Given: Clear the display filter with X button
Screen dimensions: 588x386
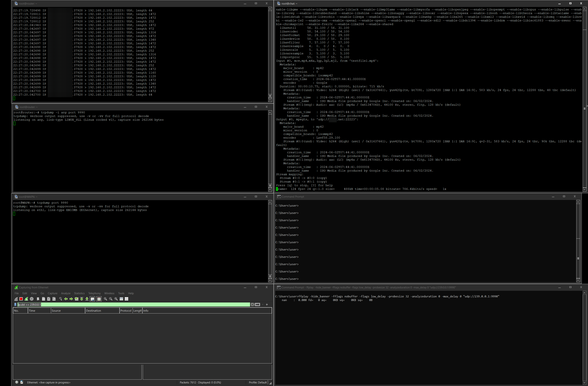Looking at the screenshot, I should pos(252,305).
